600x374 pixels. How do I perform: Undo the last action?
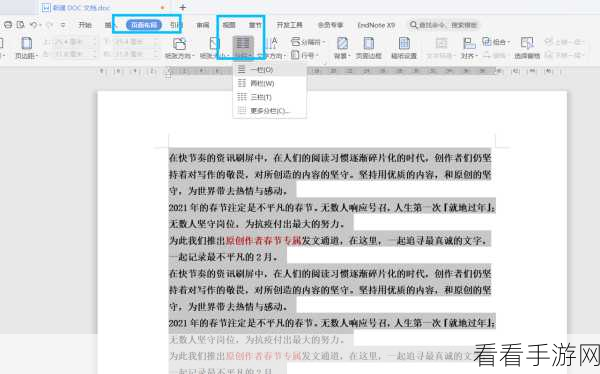pos(34,25)
